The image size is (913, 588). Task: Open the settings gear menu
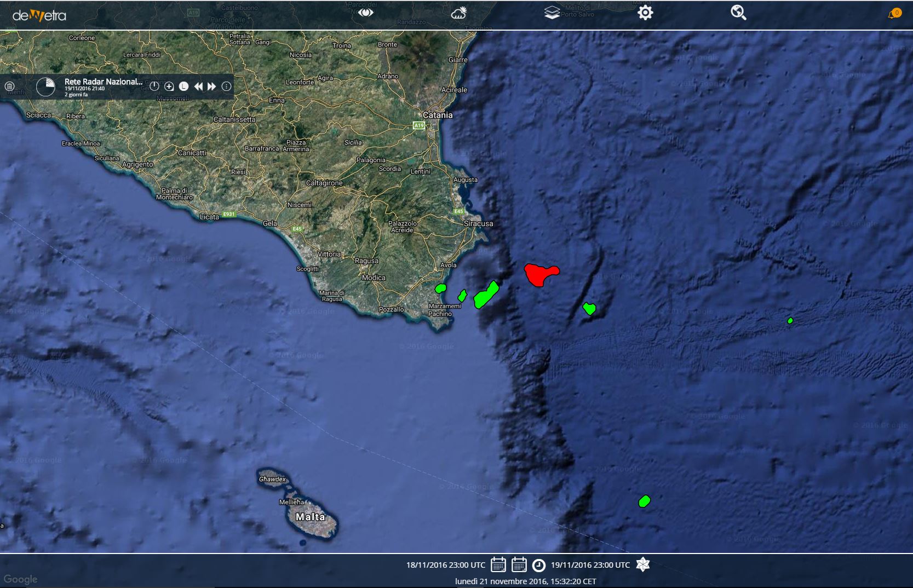click(645, 13)
